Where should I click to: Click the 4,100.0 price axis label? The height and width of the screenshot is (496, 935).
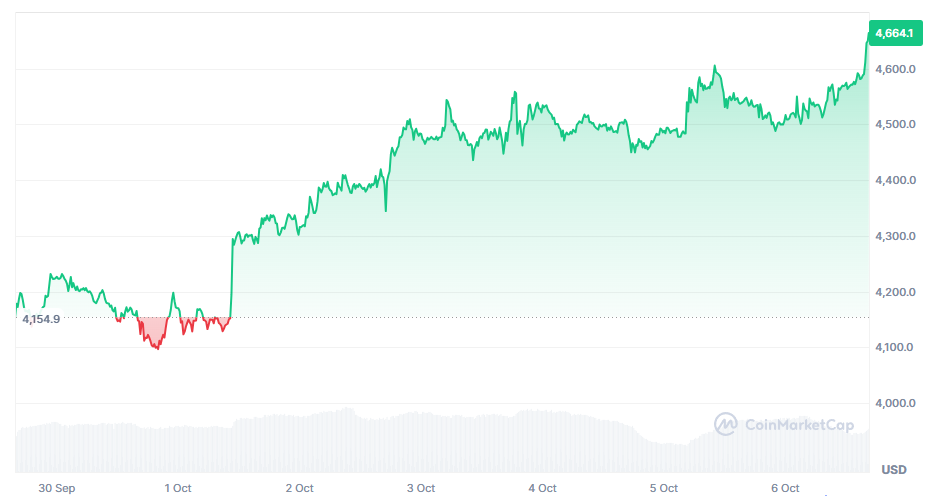(x=895, y=348)
